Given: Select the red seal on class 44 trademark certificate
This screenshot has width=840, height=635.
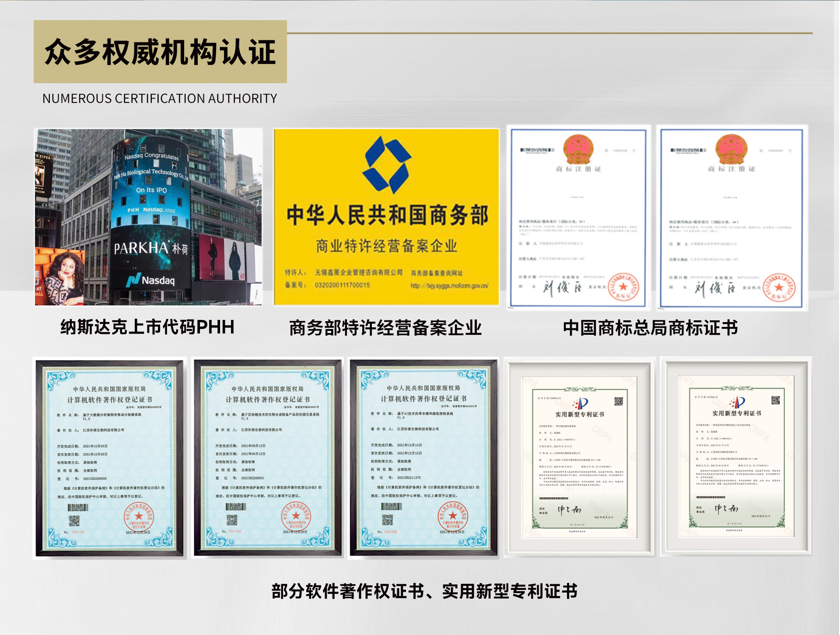Looking at the screenshot, I should tap(779, 288).
